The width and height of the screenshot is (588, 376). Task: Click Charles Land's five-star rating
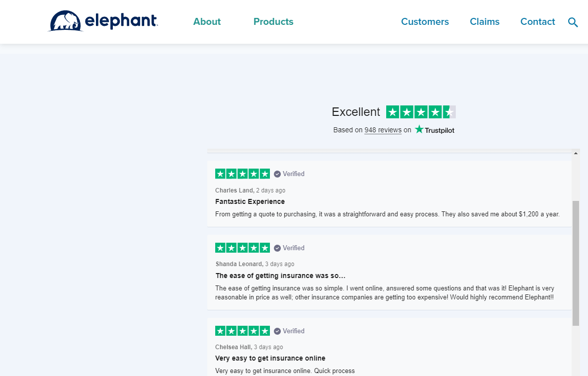click(x=243, y=174)
